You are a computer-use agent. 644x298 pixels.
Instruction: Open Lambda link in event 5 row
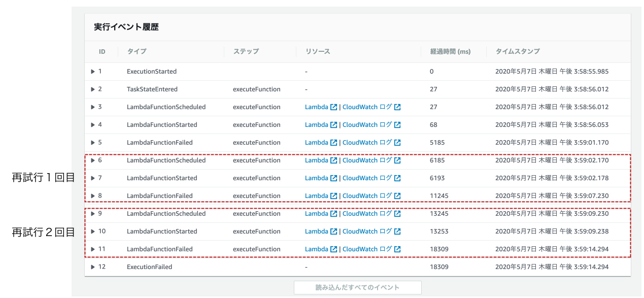[317, 143]
